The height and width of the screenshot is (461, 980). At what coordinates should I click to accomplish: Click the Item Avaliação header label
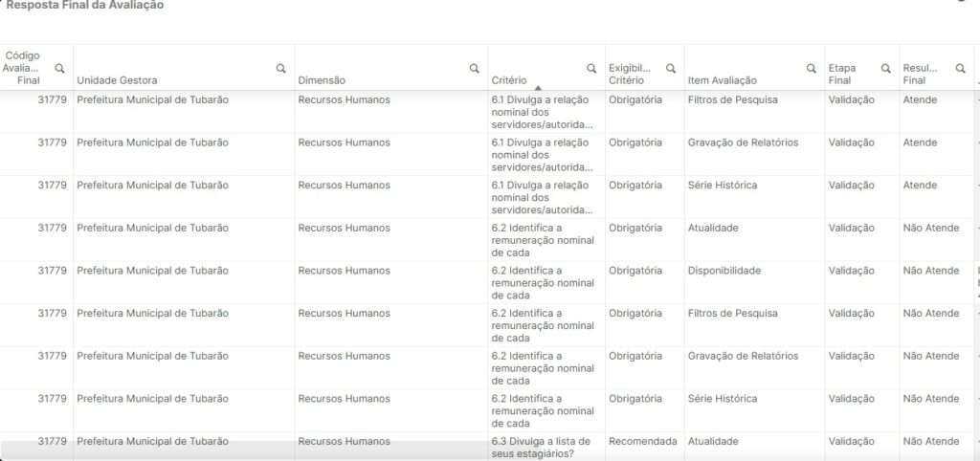pos(722,80)
